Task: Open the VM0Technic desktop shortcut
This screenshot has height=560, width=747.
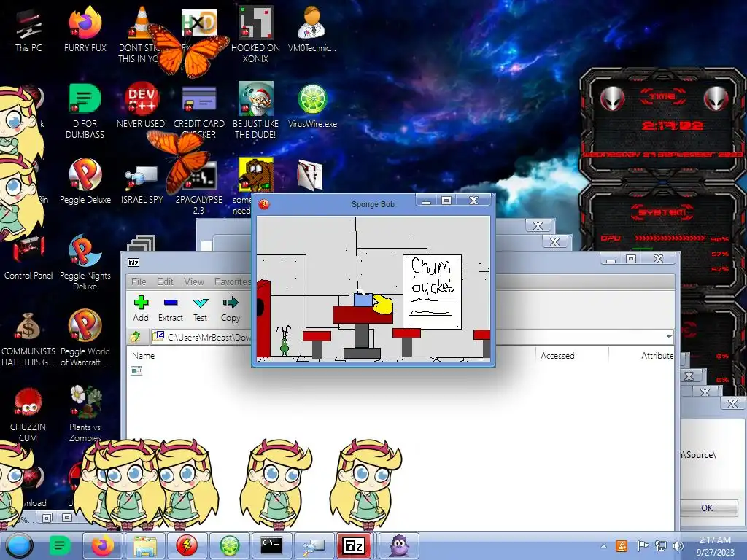Action: [312, 31]
